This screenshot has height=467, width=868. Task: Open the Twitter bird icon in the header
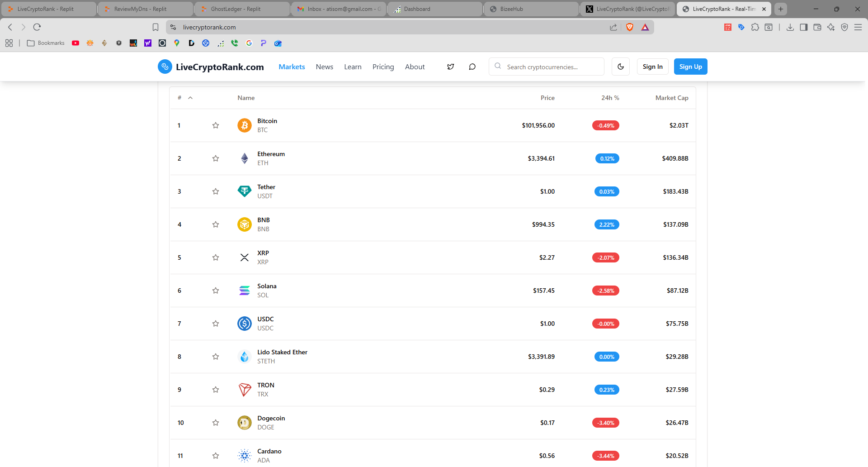450,67
